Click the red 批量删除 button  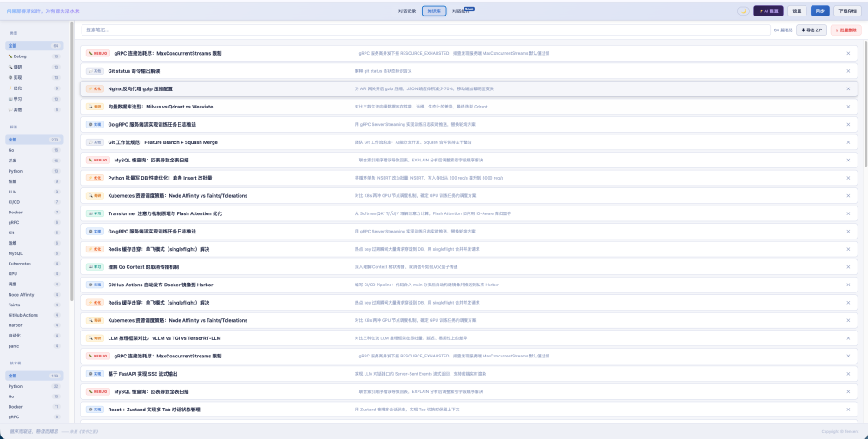(x=845, y=29)
